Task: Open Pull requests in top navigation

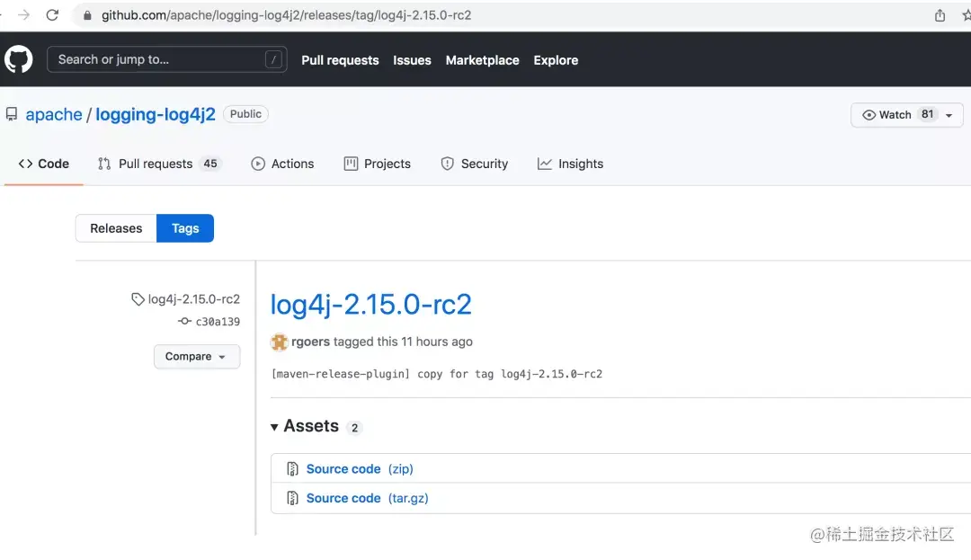Action: click(340, 60)
